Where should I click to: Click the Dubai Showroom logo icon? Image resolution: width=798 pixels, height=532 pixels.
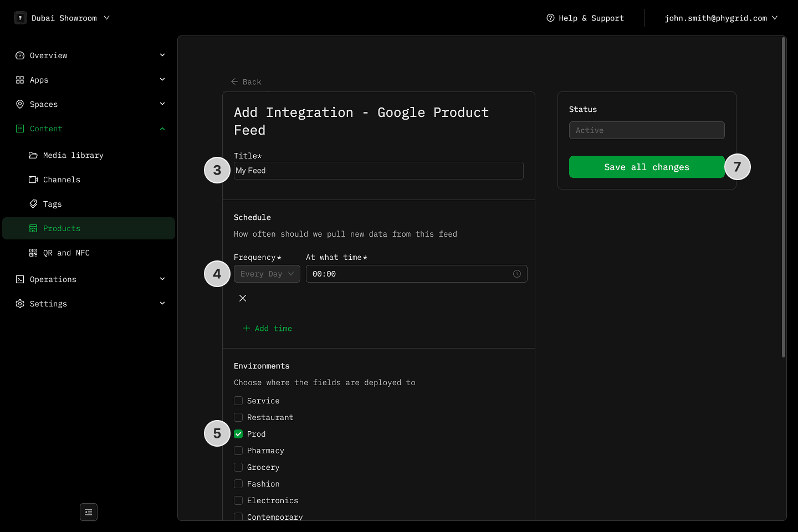pyautogui.click(x=21, y=18)
